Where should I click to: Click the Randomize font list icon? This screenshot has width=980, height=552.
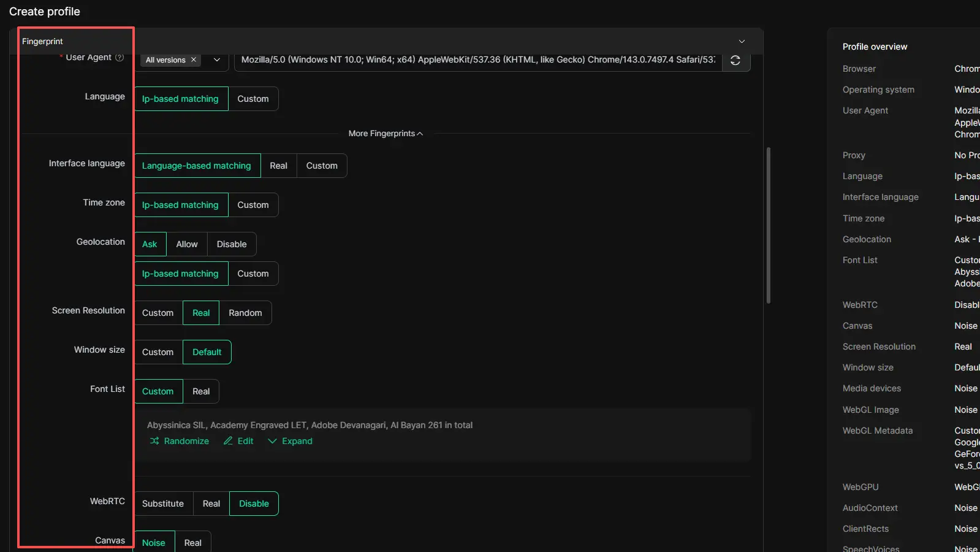click(x=154, y=441)
